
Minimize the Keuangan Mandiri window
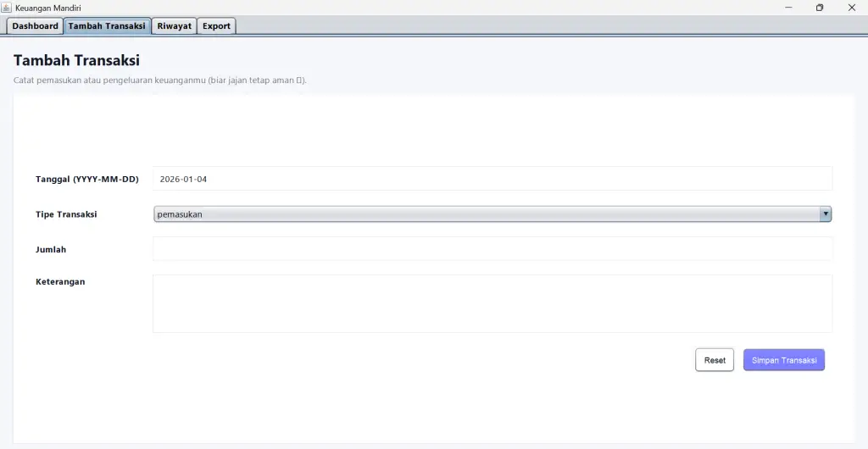(x=788, y=8)
